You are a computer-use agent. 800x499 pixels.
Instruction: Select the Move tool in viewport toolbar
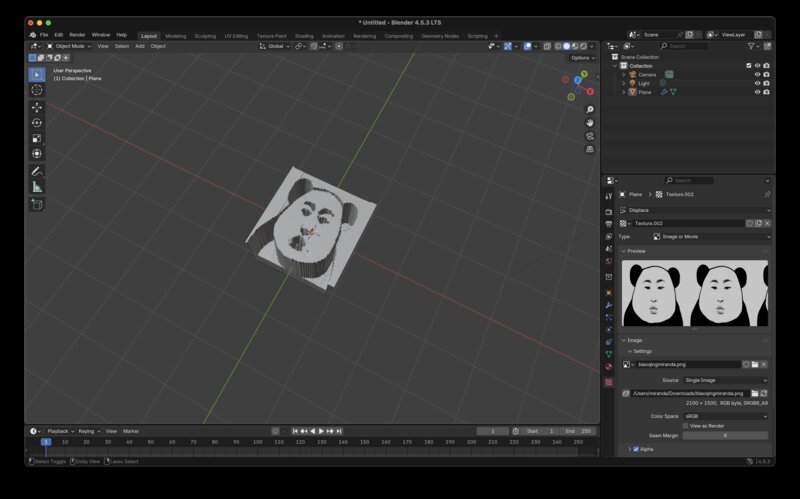(x=37, y=106)
